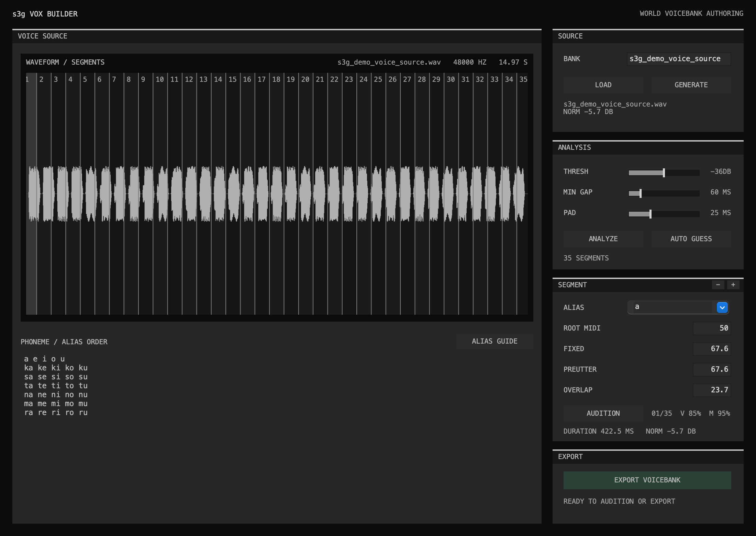756x536 pixels.
Task: Click waveform header filename s3g_demo_voice_source.wav
Action: coord(389,62)
